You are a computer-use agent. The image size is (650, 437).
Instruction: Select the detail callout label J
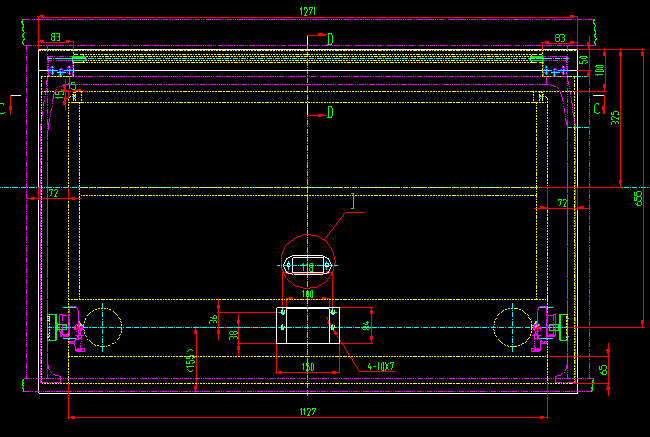[352, 204]
